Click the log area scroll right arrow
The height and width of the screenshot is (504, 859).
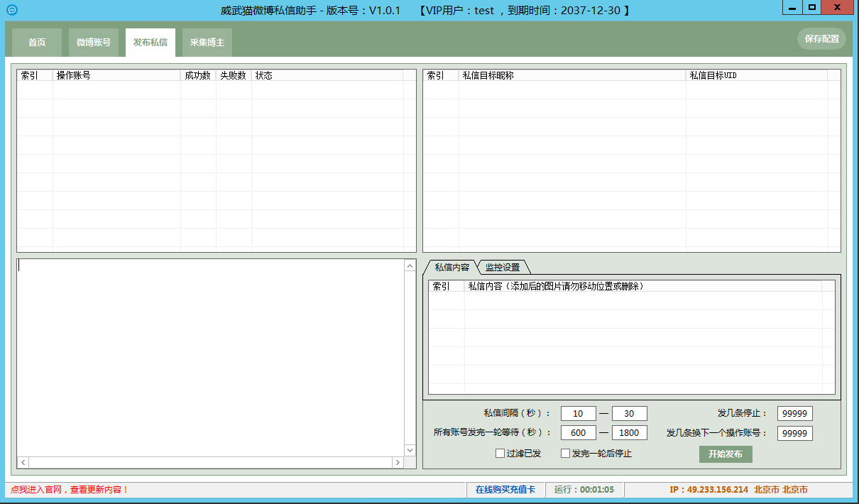398,462
